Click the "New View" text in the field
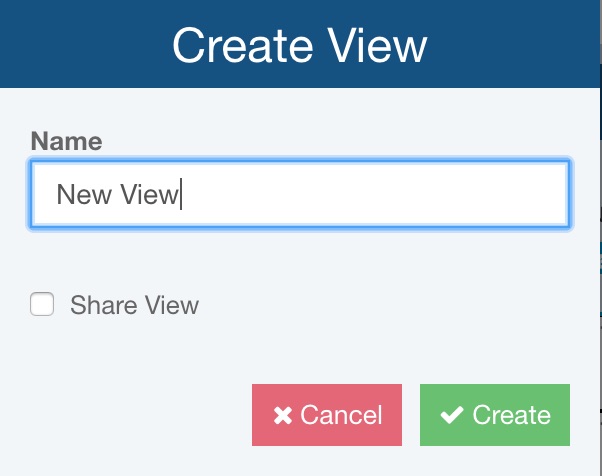Screen dimensions: 602x476 coord(116,194)
